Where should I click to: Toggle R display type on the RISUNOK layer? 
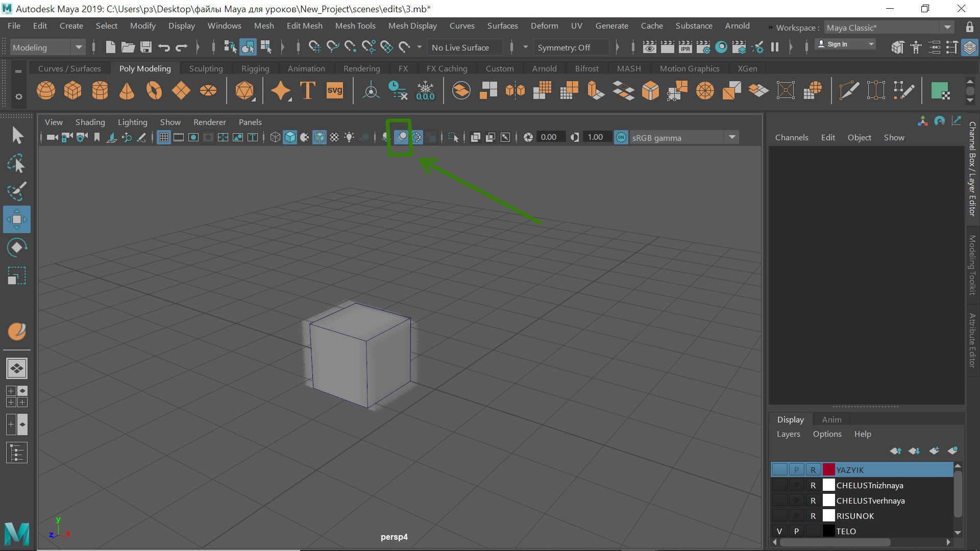point(813,516)
